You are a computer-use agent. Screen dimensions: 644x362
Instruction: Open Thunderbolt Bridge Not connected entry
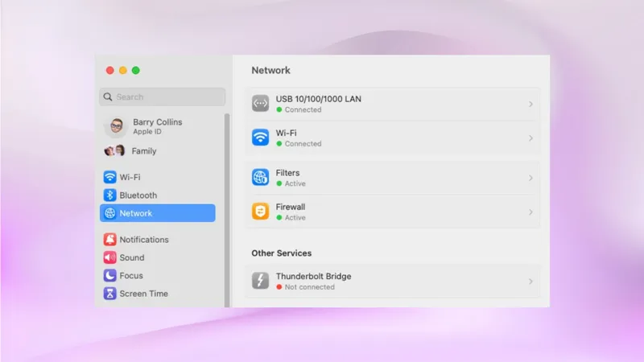tap(393, 281)
